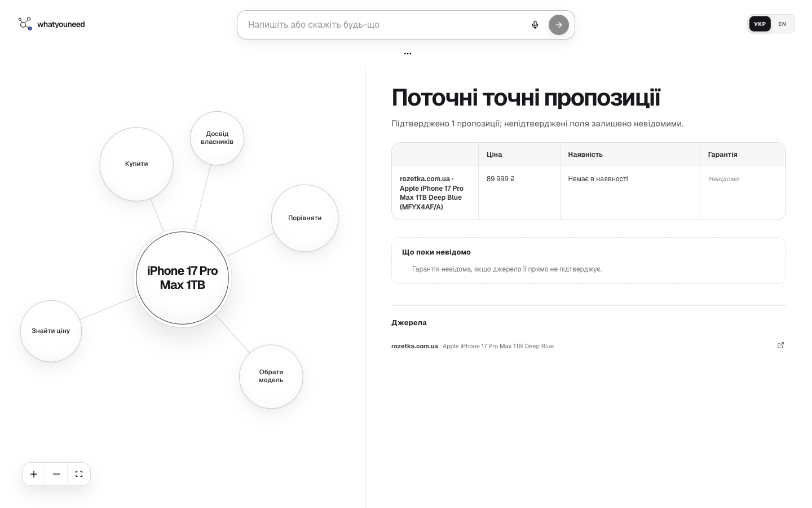Fit graph to screen with fullscreen icon

tap(79, 474)
